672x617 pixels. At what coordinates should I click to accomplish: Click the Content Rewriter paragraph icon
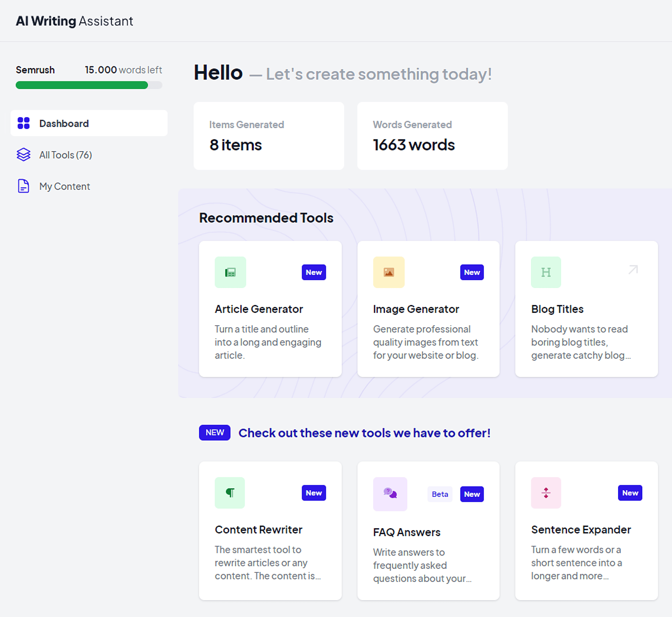click(230, 493)
